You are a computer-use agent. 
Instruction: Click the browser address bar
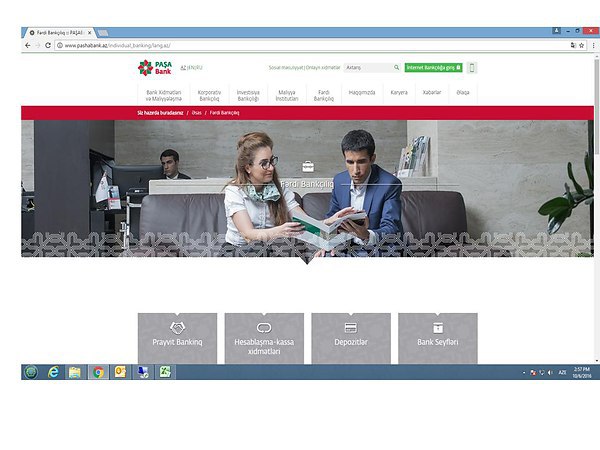[x=300, y=45]
